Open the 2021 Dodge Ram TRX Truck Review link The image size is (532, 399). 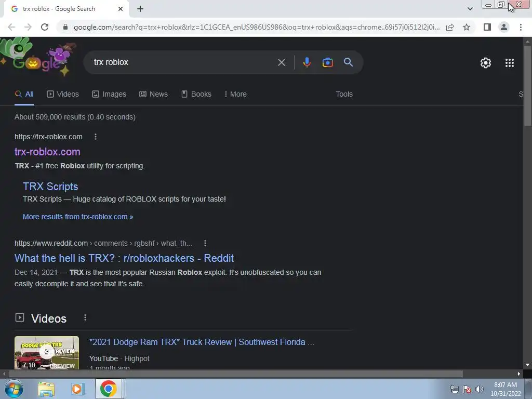[x=202, y=342]
